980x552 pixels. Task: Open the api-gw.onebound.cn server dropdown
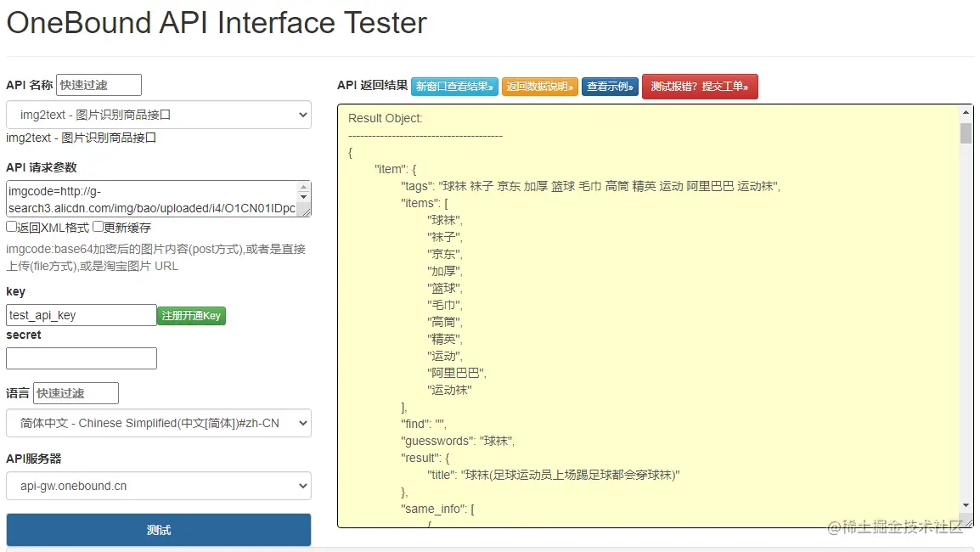159,486
